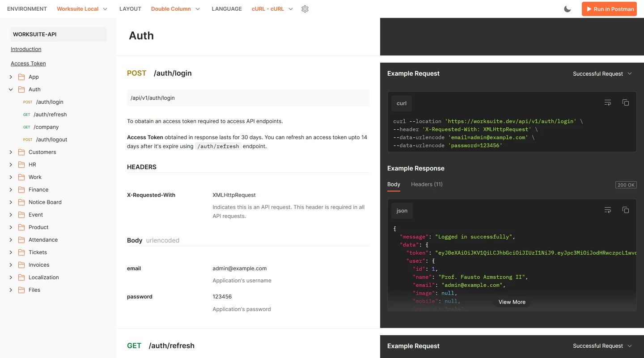Click the Localization folder icon
The width and height of the screenshot is (644, 358).
pyautogui.click(x=21, y=277)
